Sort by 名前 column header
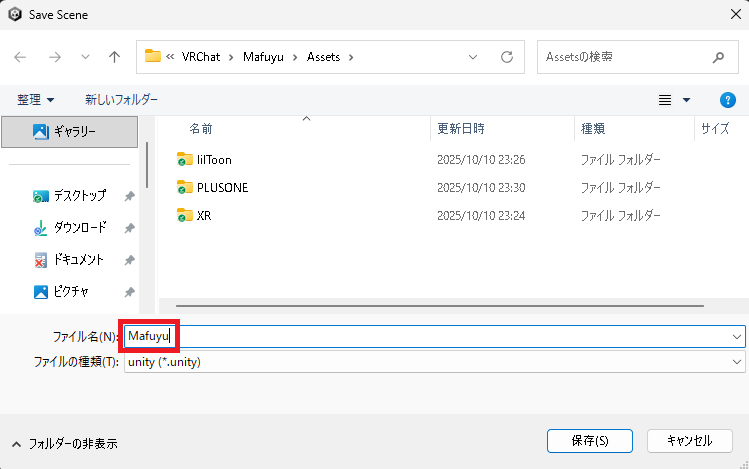This screenshot has height=469, width=749. point(201,128)
